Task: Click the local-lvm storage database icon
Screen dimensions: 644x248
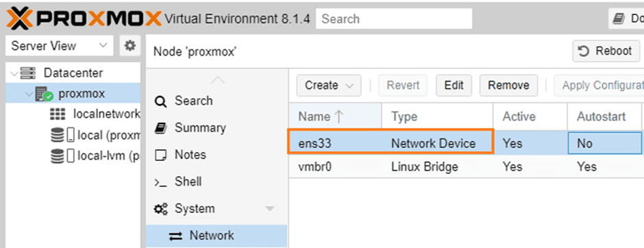Action: 58,156
